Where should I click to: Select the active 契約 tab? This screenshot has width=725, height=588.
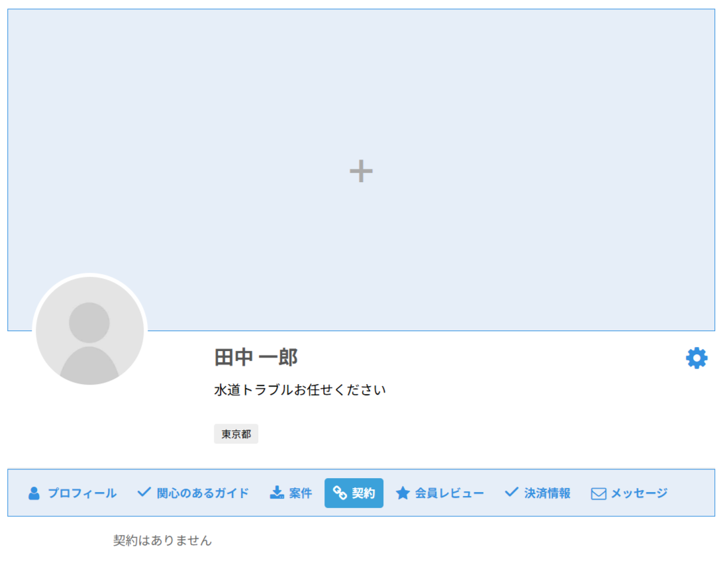354,493
